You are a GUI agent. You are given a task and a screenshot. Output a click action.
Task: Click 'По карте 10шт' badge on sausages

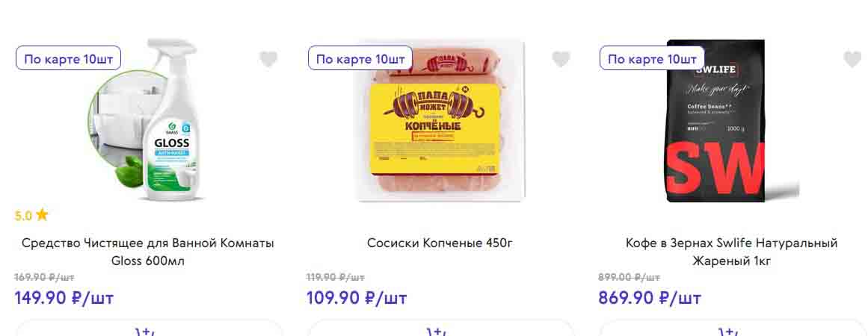[x=360, y=58]
